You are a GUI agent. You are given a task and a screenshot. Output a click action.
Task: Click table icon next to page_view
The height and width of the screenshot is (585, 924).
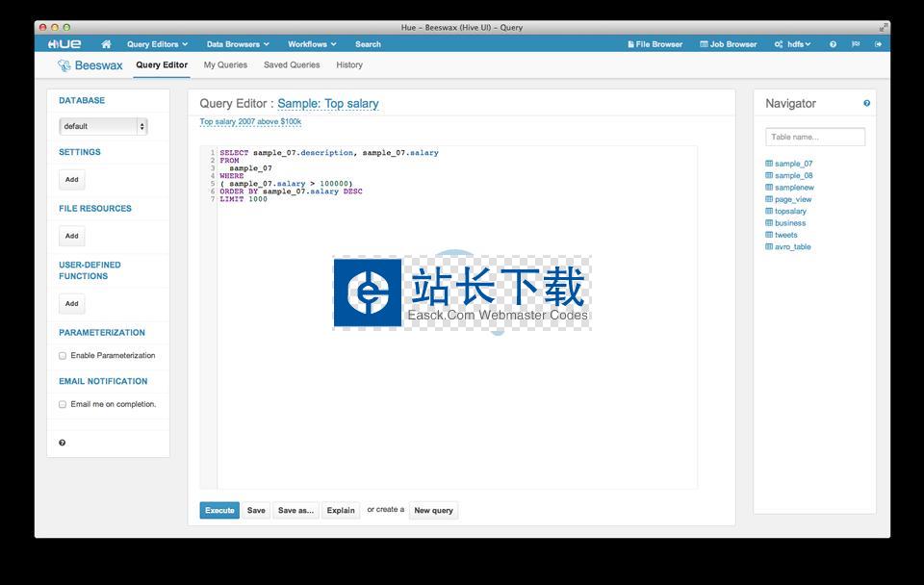click(769, 199)
